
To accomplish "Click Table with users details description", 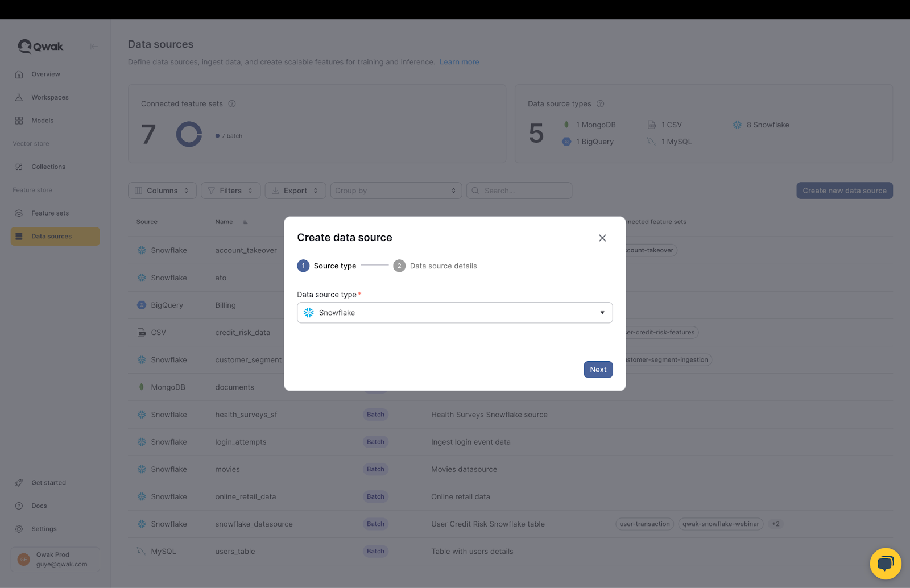I will [472, 552].
